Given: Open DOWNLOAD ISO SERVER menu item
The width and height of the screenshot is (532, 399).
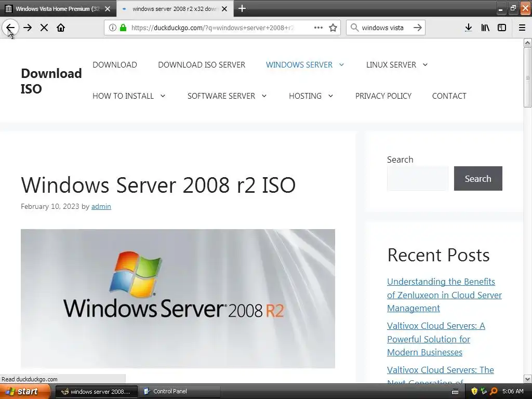Looking at the screenshot, I should (x=202, y=65).
